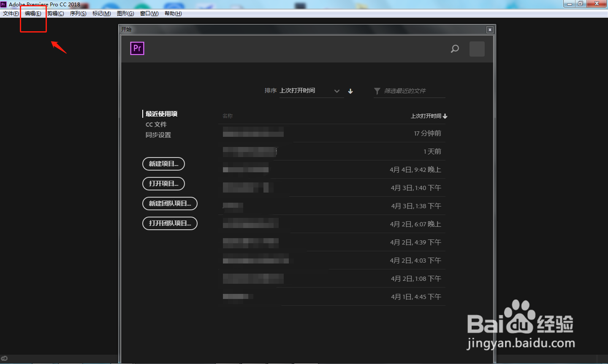The width and height of the screenshot is (608, 364).
Task: Open the project from 4月 1日, 4:45 下午
Action: [332, 296]
